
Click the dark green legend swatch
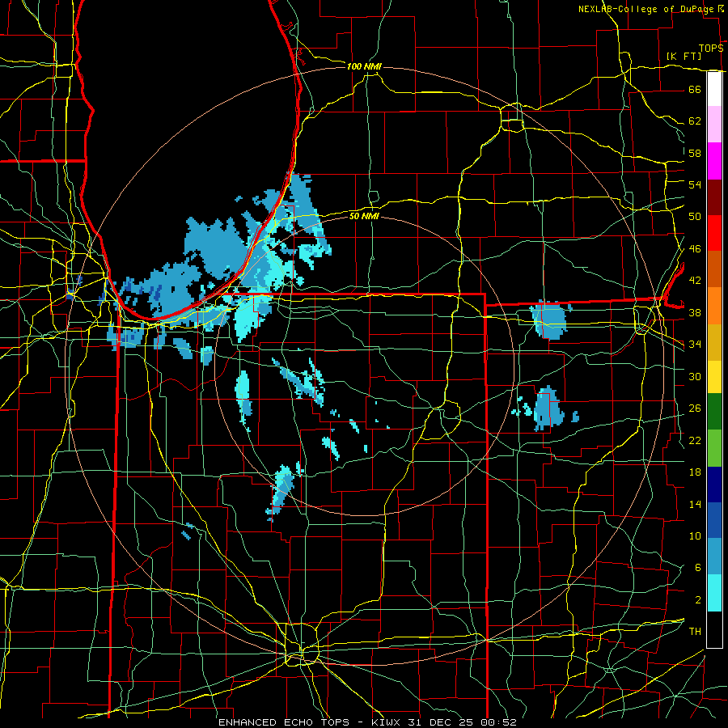(x=714, y=412)
